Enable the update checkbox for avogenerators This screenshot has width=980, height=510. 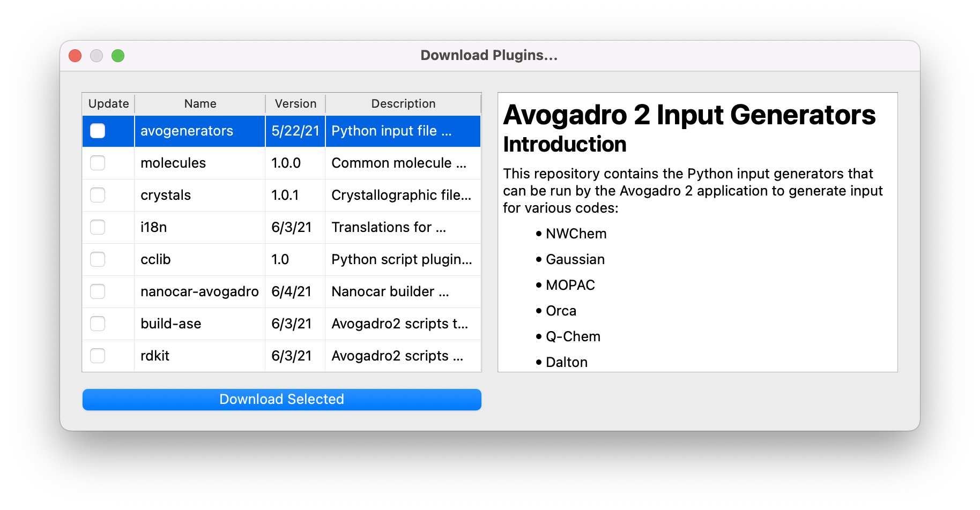pos(98,131)
